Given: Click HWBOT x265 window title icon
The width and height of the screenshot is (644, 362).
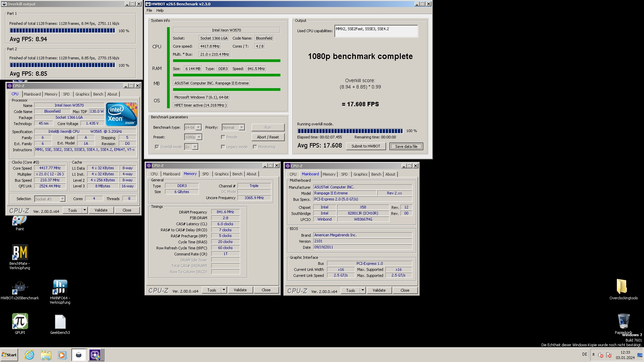Looking at the screenshot, I should (148, 4).
